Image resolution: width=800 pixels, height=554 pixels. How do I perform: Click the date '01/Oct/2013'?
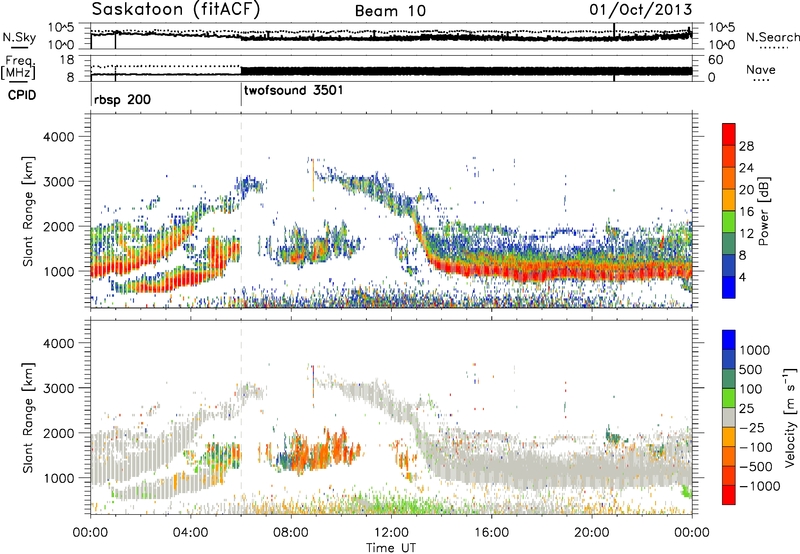641,10
